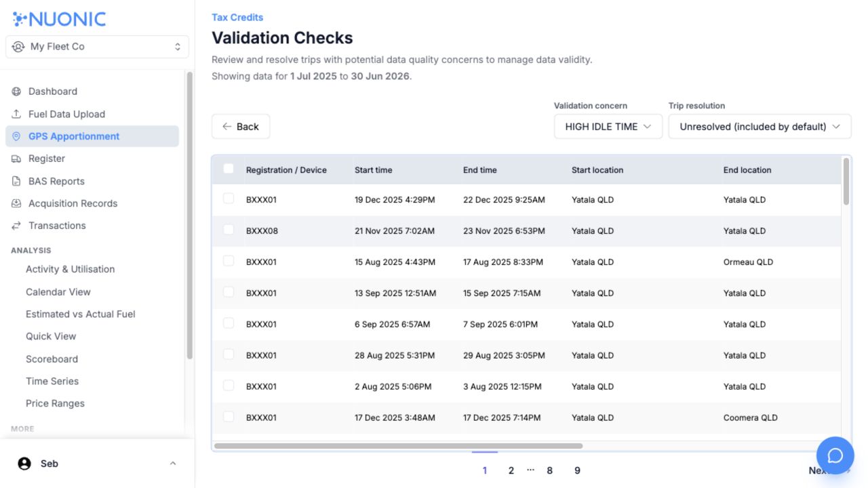Viewport: 868px width, 488px height.
Task: Select the row starting 6 Sep 2025 6:57AM
Action: tap(229, 323)
